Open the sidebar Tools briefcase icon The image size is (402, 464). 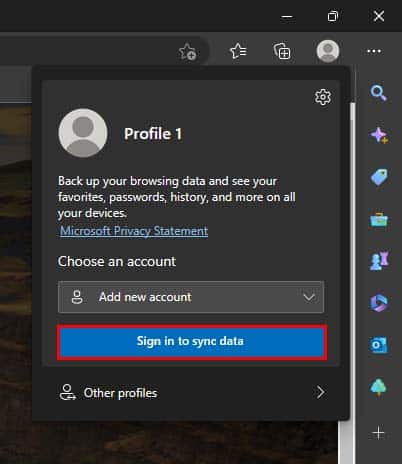point(379,219)
